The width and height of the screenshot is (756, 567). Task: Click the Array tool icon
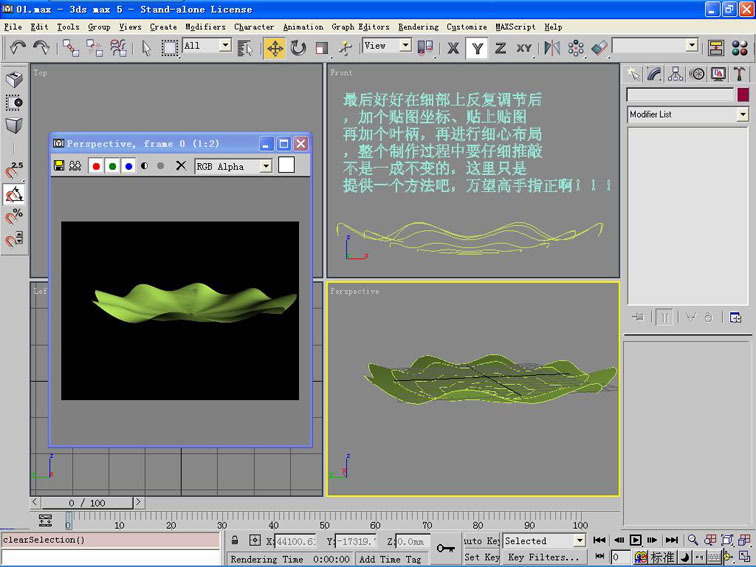click(x=576, y=48)
